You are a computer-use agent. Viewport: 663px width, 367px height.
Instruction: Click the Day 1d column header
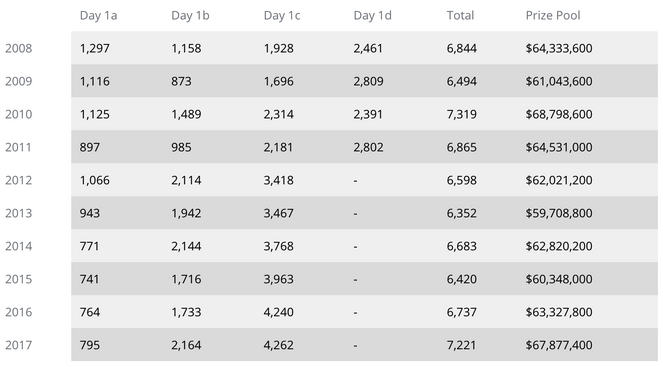373,16
